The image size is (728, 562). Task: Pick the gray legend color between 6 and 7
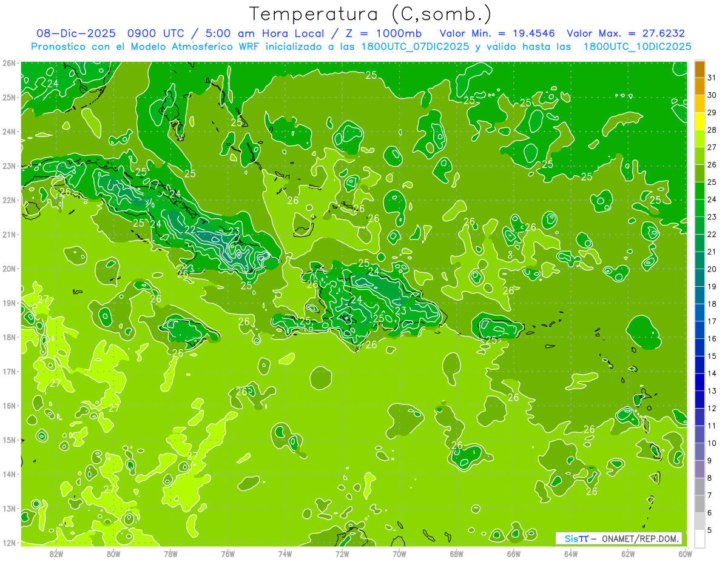pyautogui.click(x=700, y=504)
